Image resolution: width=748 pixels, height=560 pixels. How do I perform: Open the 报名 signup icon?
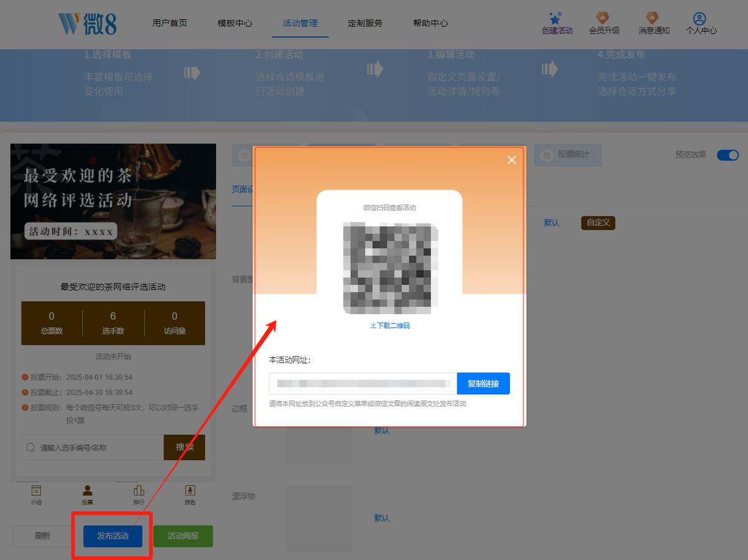tap(190, 491)
